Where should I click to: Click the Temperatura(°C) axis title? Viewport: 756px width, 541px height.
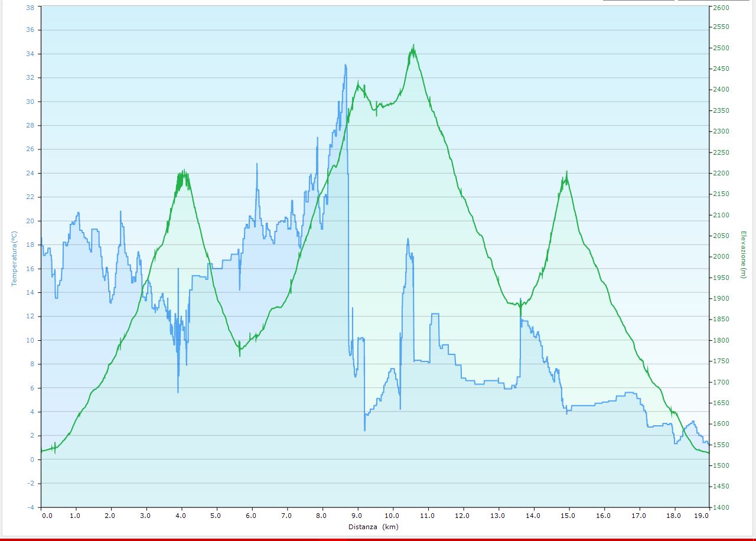14,258
